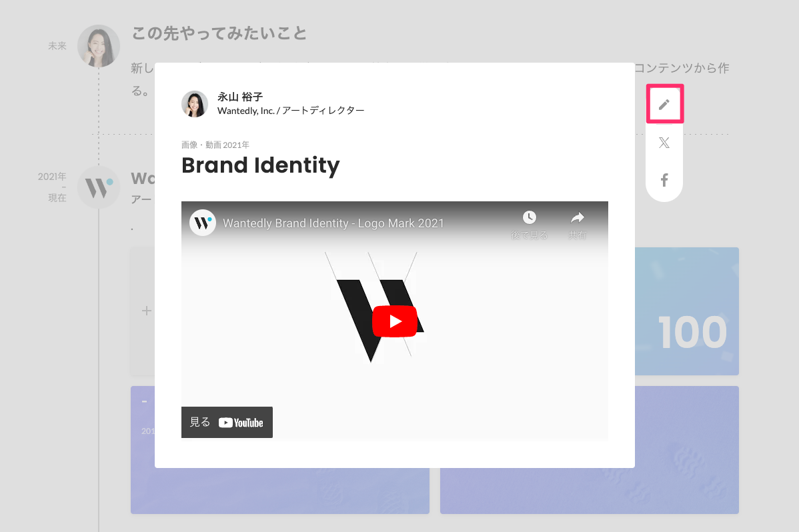
Task: Click the 2021年 timeline label
Action: (x=51, y=177)
